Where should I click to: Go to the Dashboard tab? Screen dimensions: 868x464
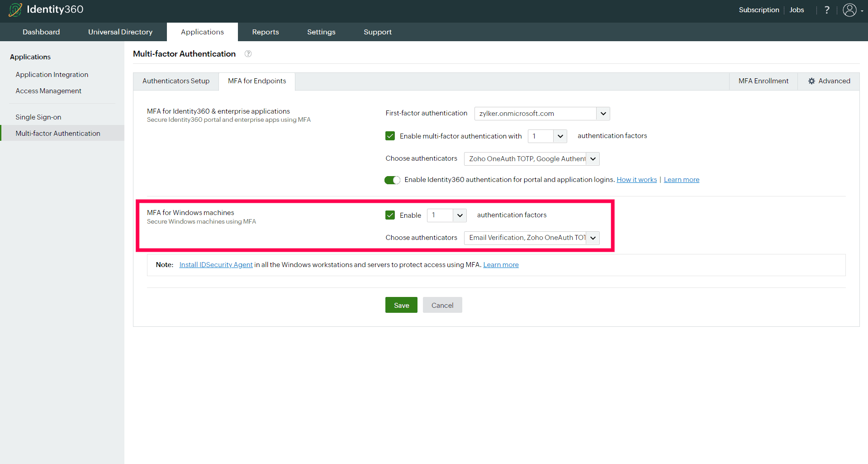tap(41, 32)
